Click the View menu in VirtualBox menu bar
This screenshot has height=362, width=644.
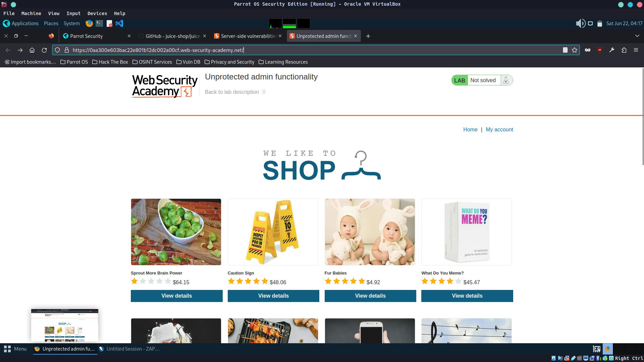tap(54, 13)
